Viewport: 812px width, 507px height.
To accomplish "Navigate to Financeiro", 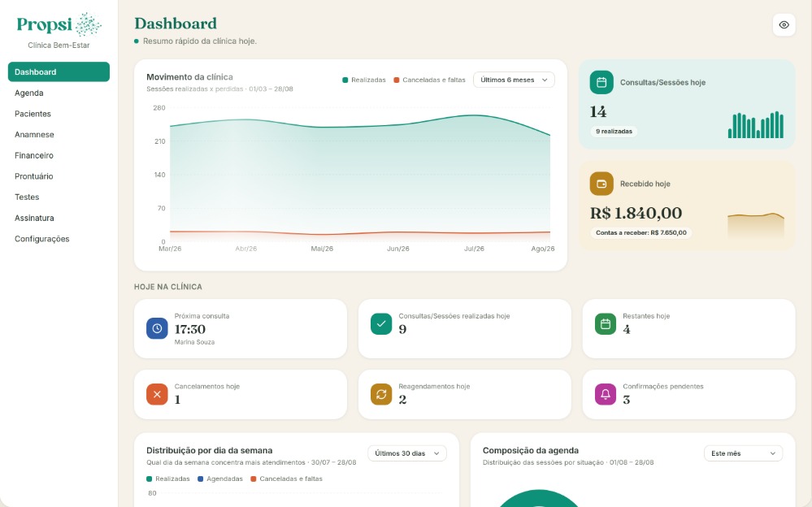I will pos(59,155).
